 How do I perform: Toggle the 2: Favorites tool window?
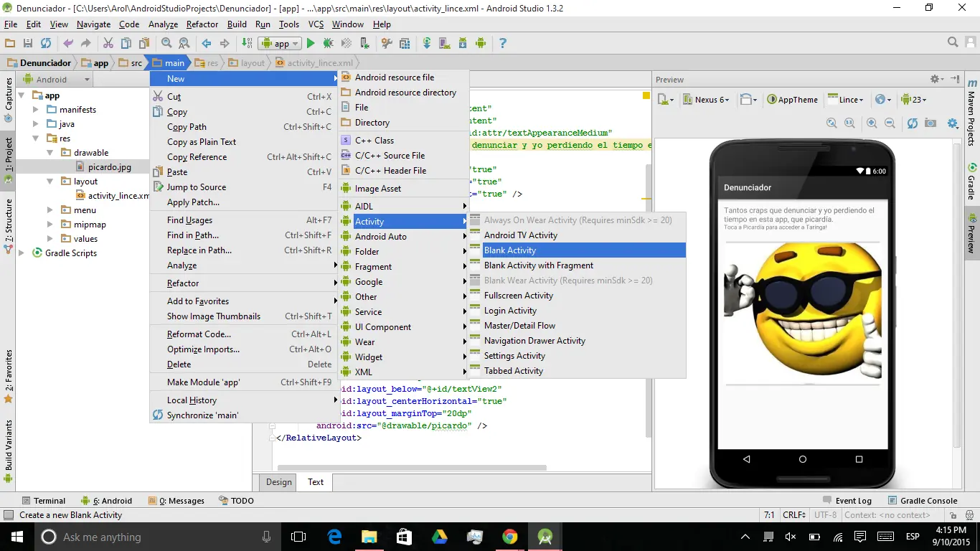pos(9,376)
